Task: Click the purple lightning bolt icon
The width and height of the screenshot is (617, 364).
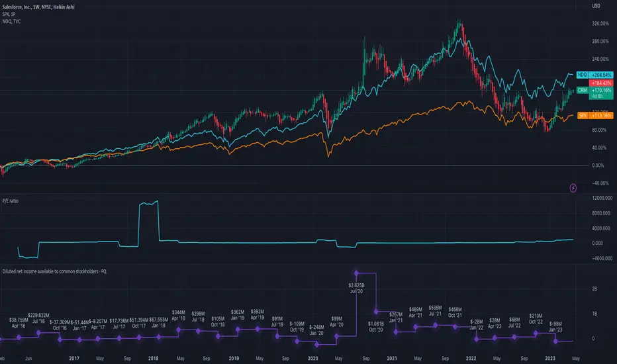Action: tap(573, 188)
